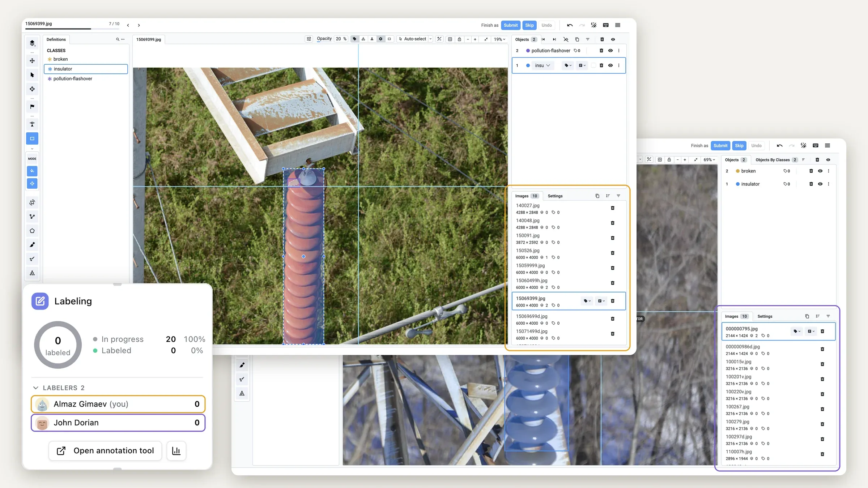The height and width of the screenshot is (488, 868).
Task: Click the undo arrow icon in front window
Action: coord(570,25)
